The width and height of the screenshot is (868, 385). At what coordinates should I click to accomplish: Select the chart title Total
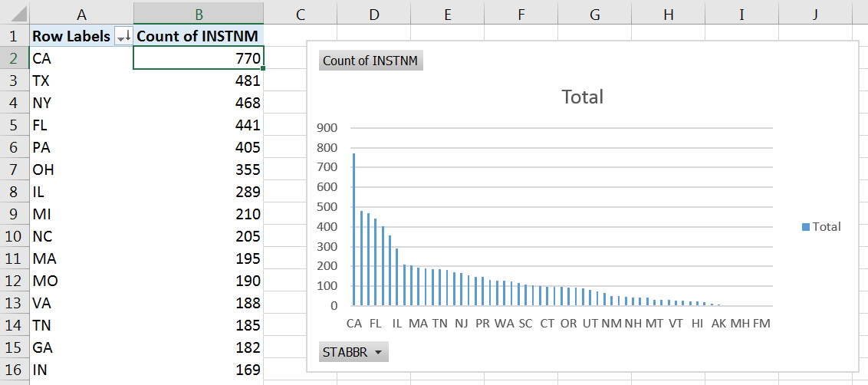tap(582, 97)
